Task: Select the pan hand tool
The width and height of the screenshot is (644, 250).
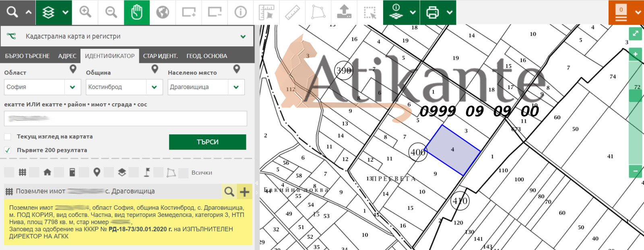Action: (137, 12)
